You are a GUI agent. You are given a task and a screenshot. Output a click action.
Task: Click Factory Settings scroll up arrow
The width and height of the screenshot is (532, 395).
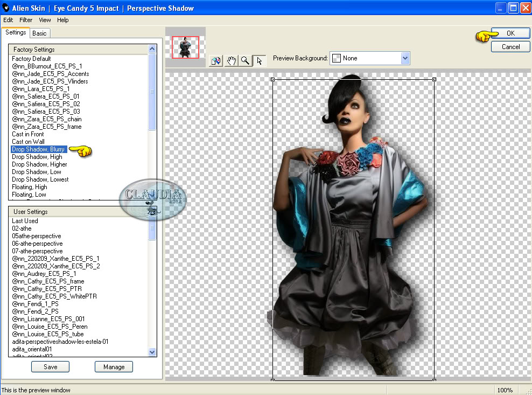click(152, 49)
